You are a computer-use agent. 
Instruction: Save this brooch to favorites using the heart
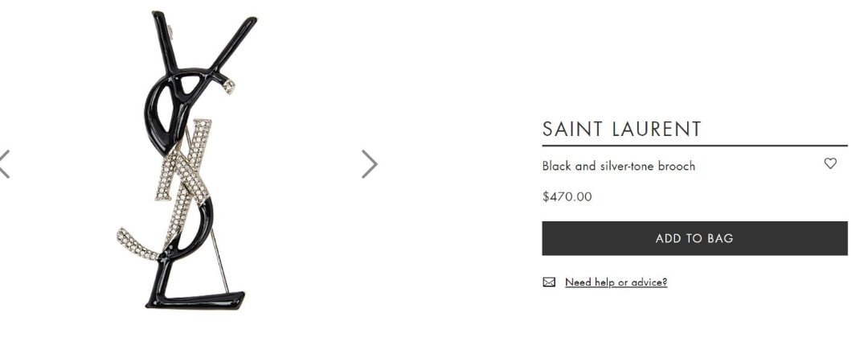(x=830, y=163)
